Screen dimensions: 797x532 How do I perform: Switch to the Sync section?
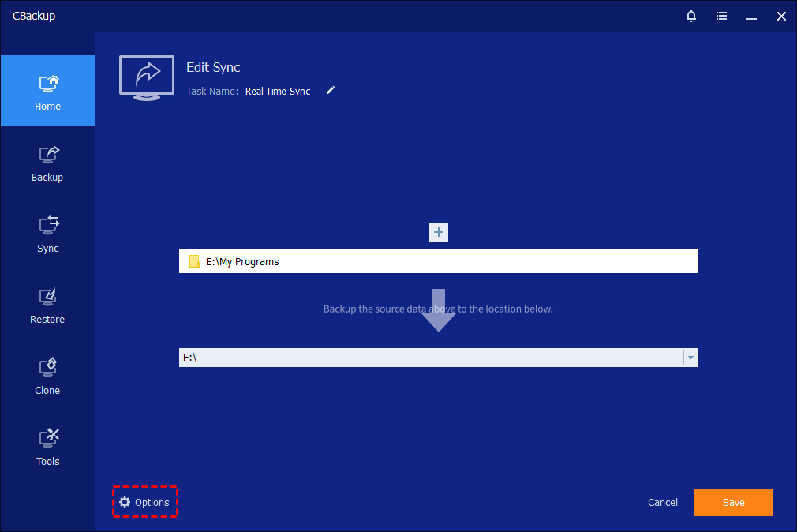click(x=47, y=234)
